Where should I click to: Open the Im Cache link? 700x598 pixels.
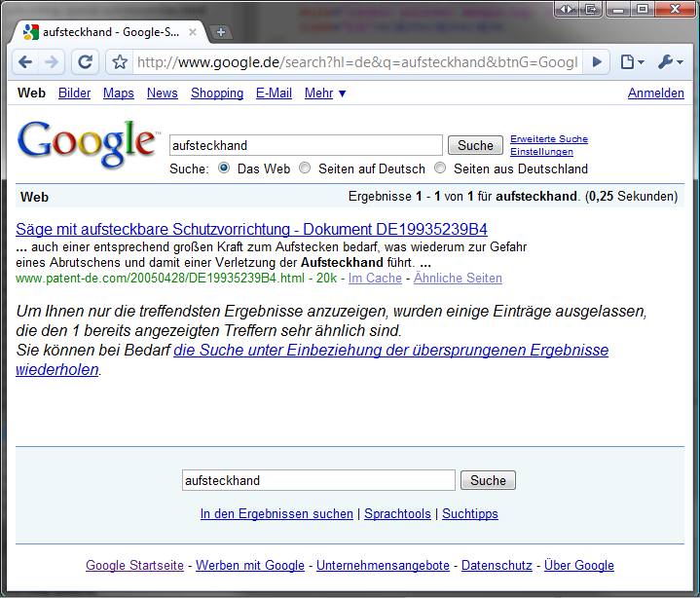(x=375, y=278)
